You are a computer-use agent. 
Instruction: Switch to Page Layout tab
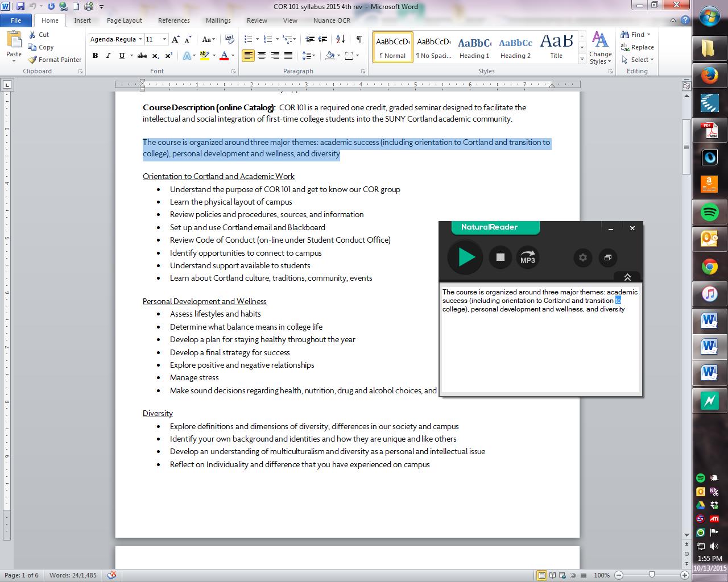125,20
